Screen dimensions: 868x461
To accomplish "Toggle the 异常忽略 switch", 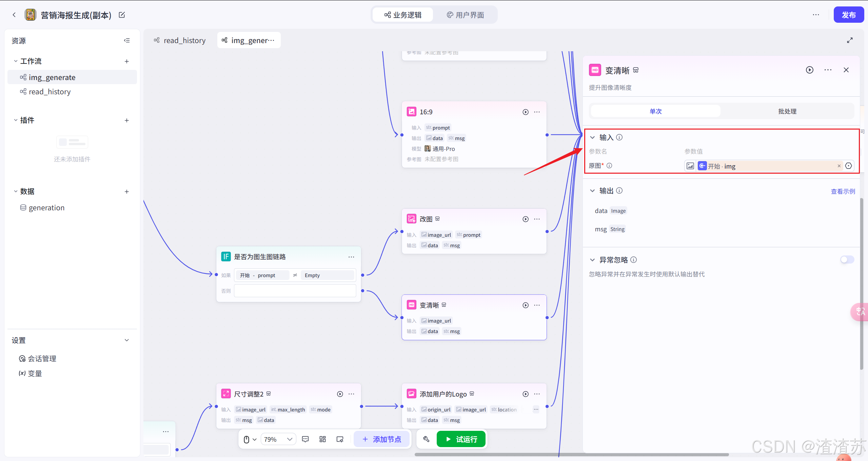I will [x=847, y=260].
